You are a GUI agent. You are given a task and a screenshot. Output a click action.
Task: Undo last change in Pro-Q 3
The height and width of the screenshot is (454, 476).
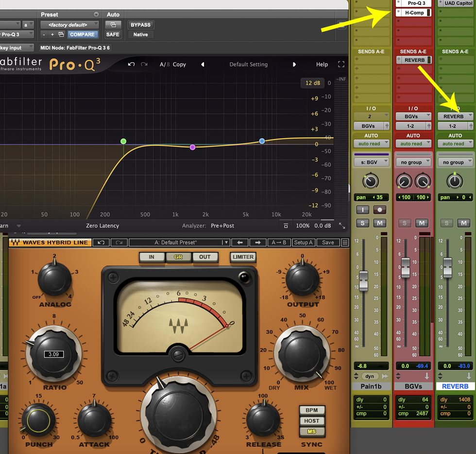[x=131, y=64]
